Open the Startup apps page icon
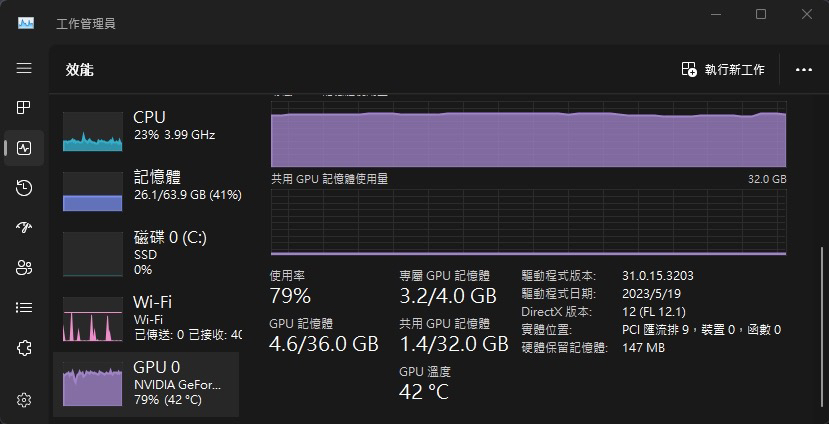Screen dimensions: 829x424 point(24,227)
